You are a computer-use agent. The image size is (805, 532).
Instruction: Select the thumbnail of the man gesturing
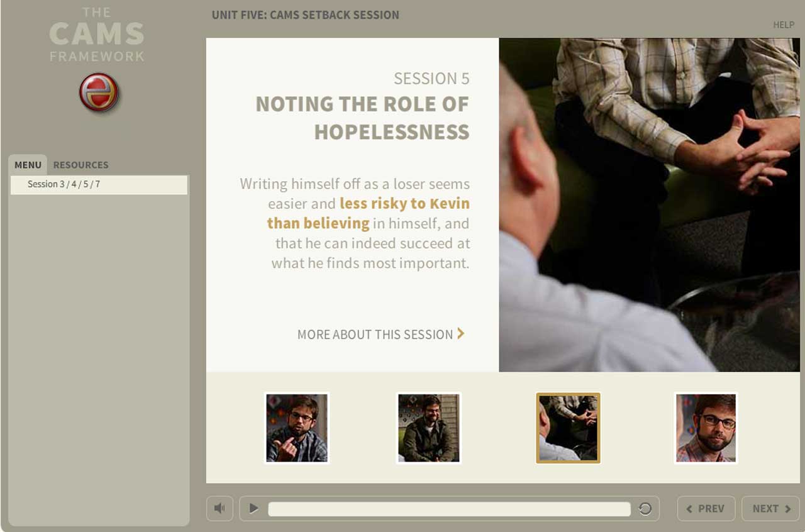pyautogui.click(x=297, y=428)
